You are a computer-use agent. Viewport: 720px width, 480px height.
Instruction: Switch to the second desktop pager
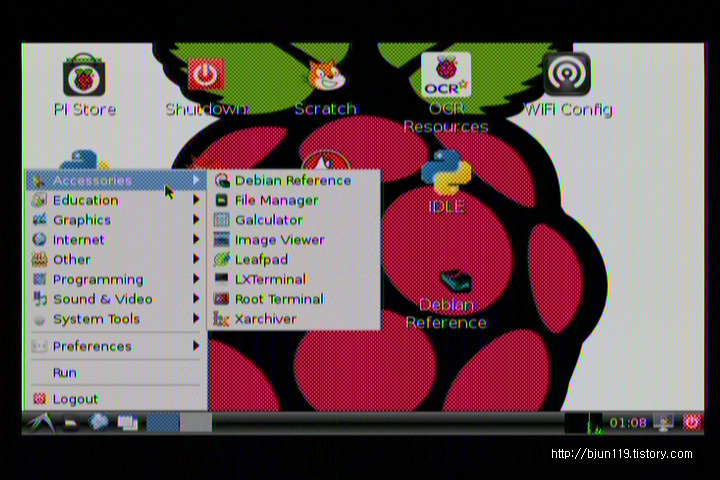196,422
